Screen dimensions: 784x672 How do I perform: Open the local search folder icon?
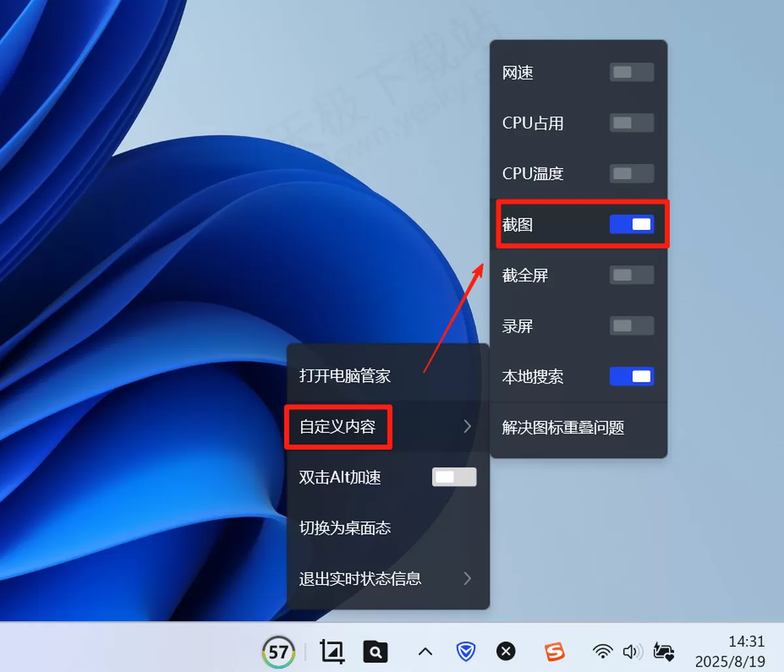point(375,651)
